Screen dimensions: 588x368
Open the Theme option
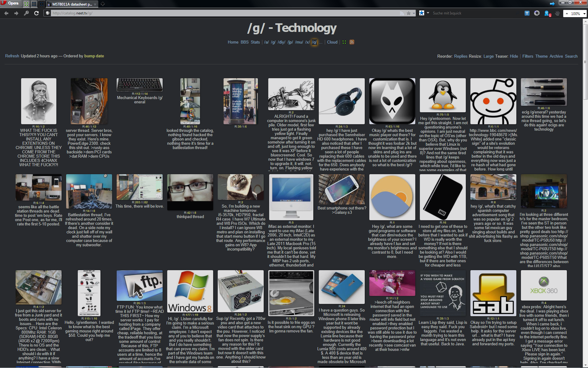pos(541,56)
